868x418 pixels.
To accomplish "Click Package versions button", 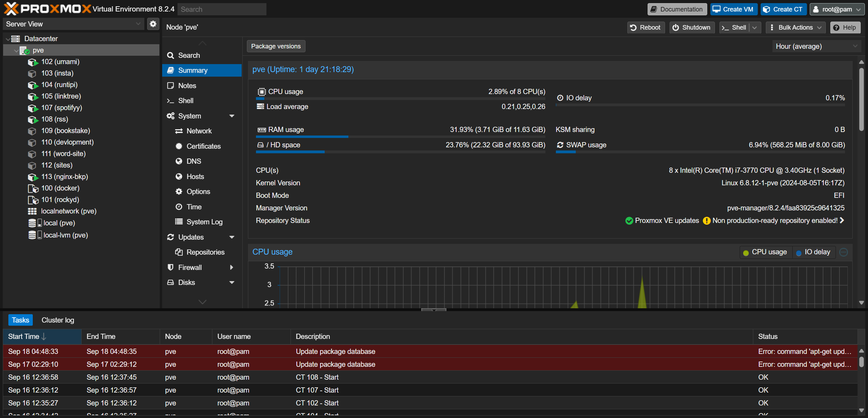I will click(x=276, y=46).
